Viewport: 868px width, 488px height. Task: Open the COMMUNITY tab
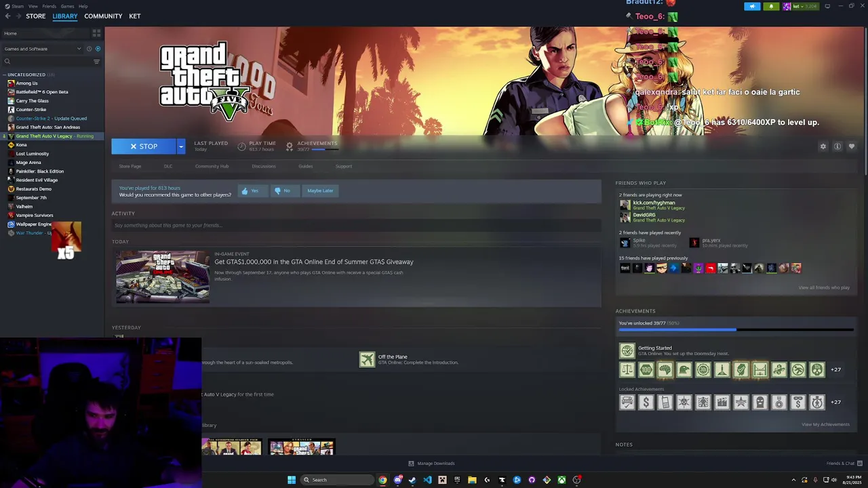tap(103, 16)
